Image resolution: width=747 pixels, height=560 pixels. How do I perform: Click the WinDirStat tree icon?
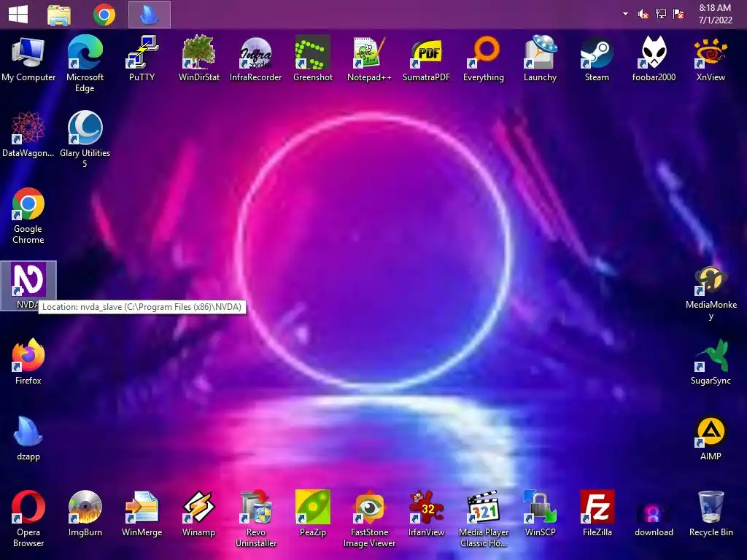(x=198, y=58)
